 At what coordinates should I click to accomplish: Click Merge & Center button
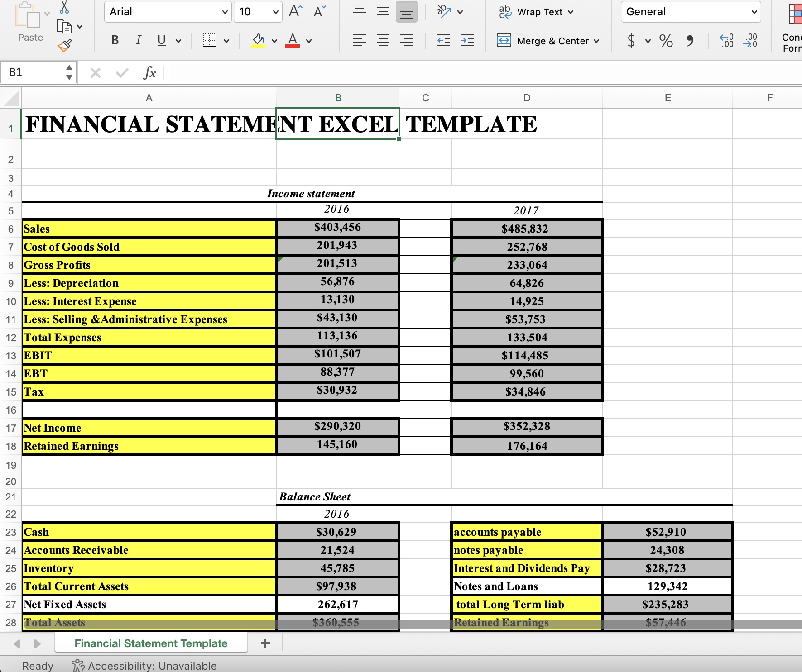[543, 41]
